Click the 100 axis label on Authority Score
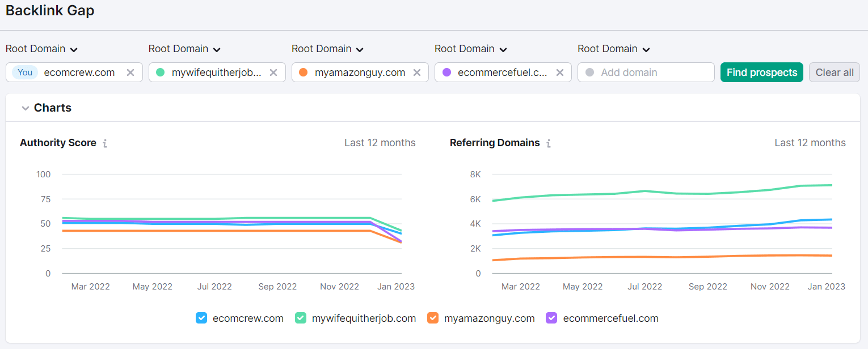The height and width of the screenshot is (349, 868). [44, 174]
